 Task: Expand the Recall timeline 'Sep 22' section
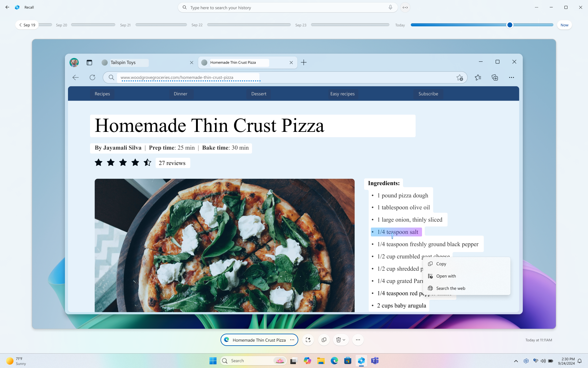(x=197, y=25)
